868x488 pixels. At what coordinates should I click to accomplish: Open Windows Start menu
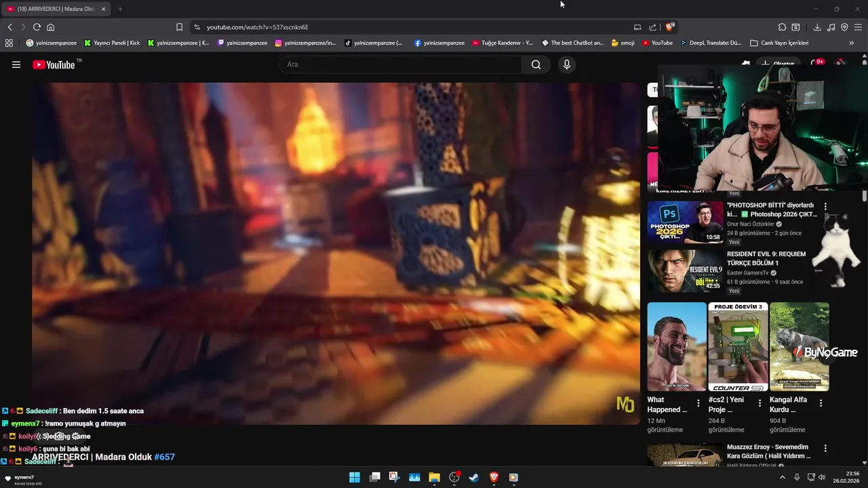tap(355, 477)
